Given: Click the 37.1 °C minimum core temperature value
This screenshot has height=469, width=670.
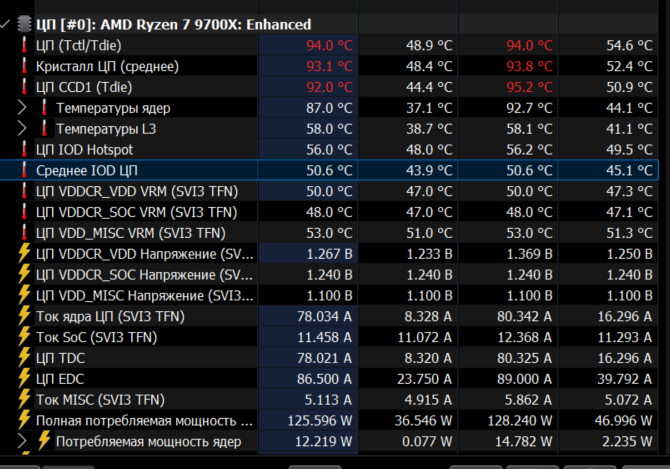Looking at the screenshot, I should tap(429, 108).
